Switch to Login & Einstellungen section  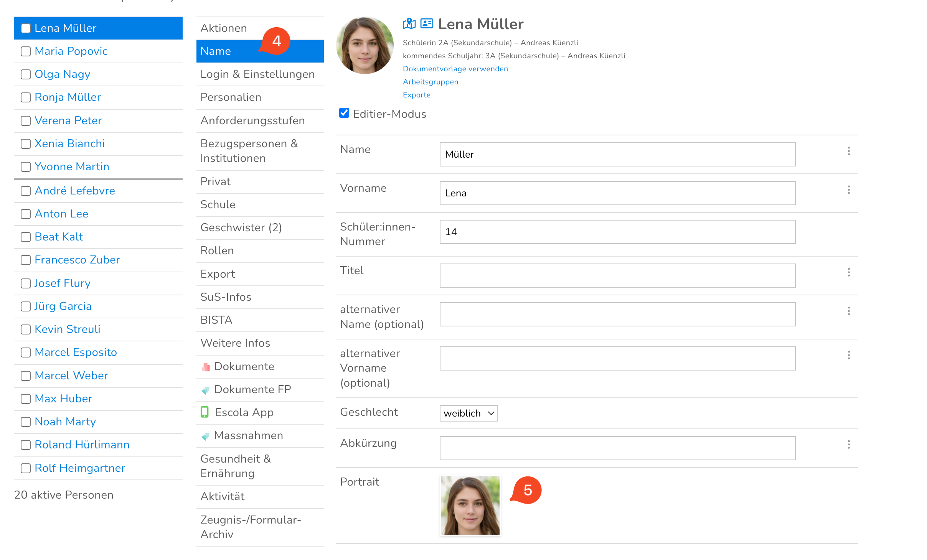tap(257, 74)
